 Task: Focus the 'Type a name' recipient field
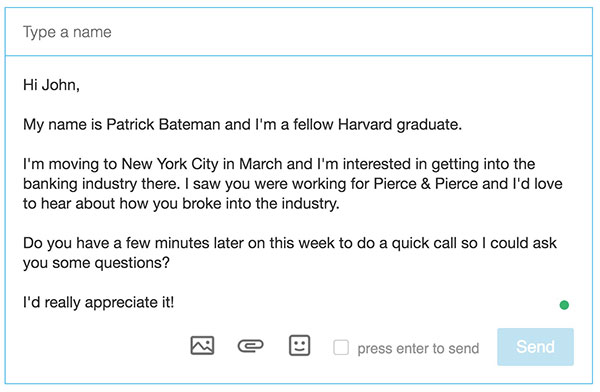coord(298,32)
